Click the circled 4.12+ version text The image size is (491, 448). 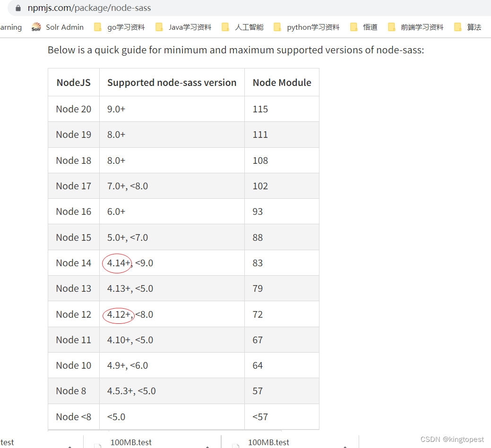[x=118, y=314]
